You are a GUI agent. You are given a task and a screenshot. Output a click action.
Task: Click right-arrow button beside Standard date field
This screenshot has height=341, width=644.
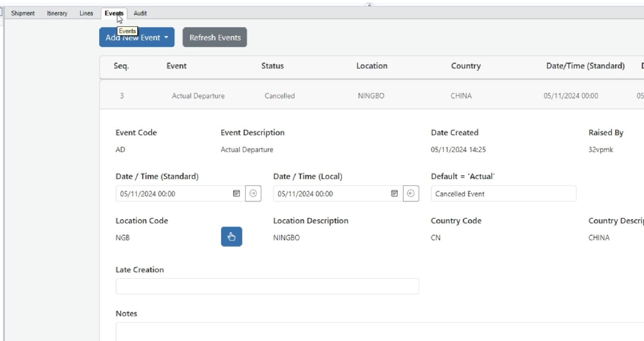click(253, 193)
